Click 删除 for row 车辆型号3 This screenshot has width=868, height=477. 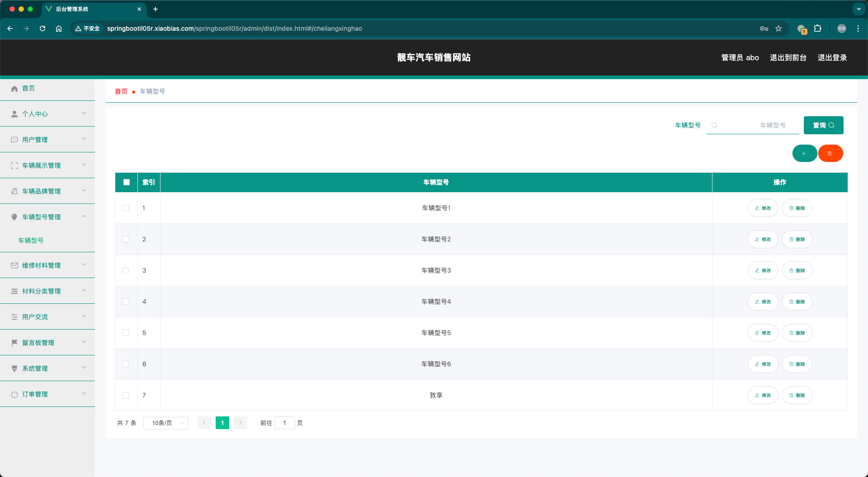(797, 270)
